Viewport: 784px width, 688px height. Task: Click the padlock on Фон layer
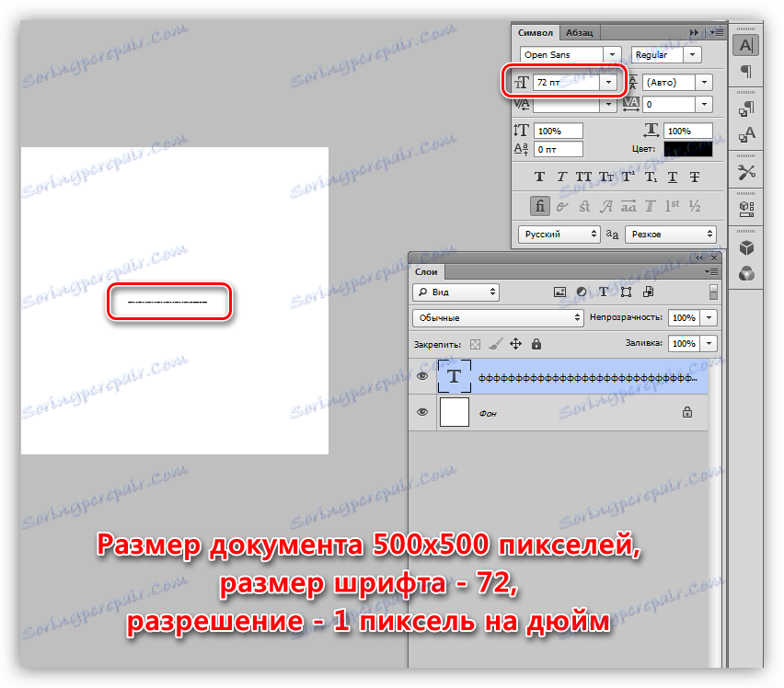[x=687, y=412]
